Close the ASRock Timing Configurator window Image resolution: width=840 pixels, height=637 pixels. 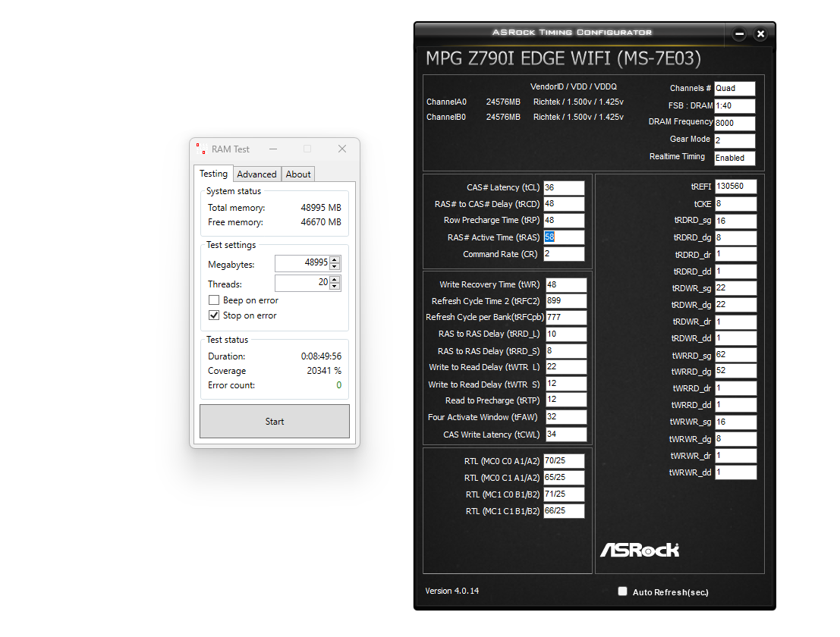760,34
